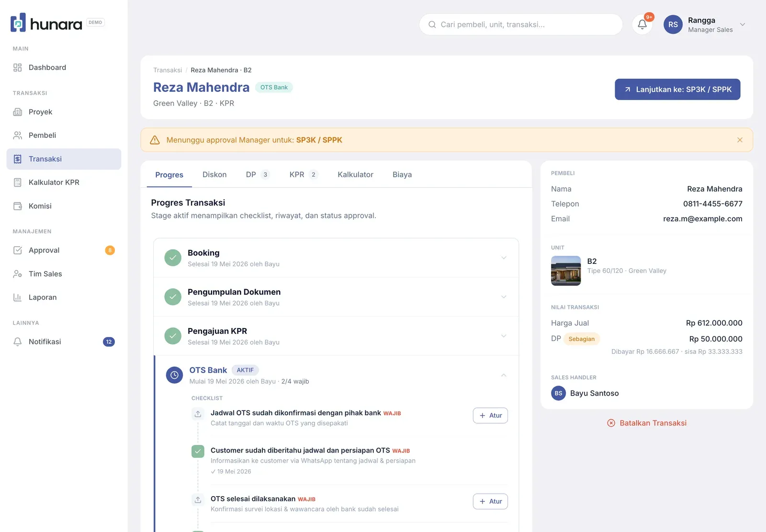This screenshot has width=766, height=532.
Task: Click the OTS Bank status badge by name
Action: coord(274,87)
